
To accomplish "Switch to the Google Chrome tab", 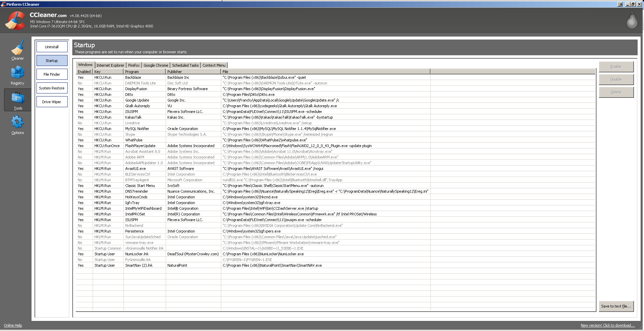I will (x=156, y=65).
